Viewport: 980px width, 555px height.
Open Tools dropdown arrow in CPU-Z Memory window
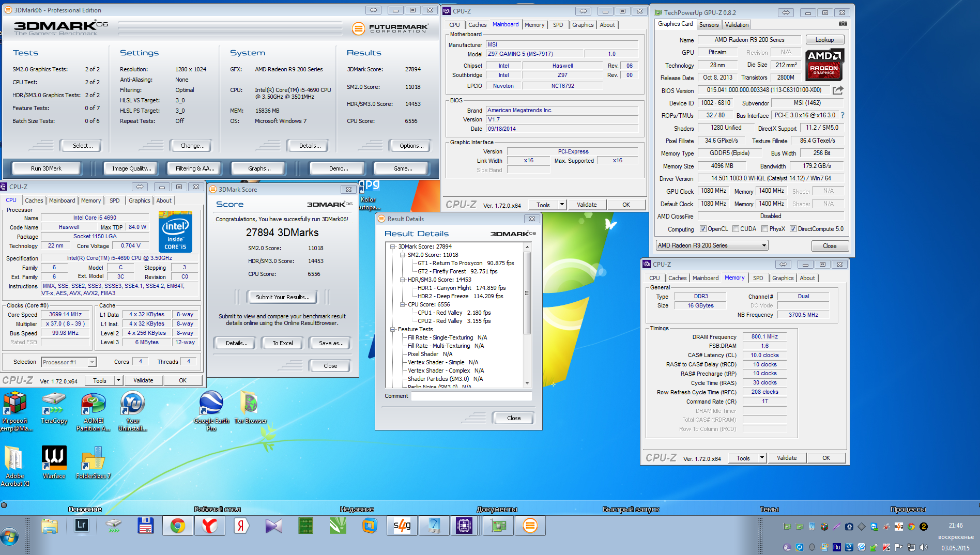[x=762, y=458]
